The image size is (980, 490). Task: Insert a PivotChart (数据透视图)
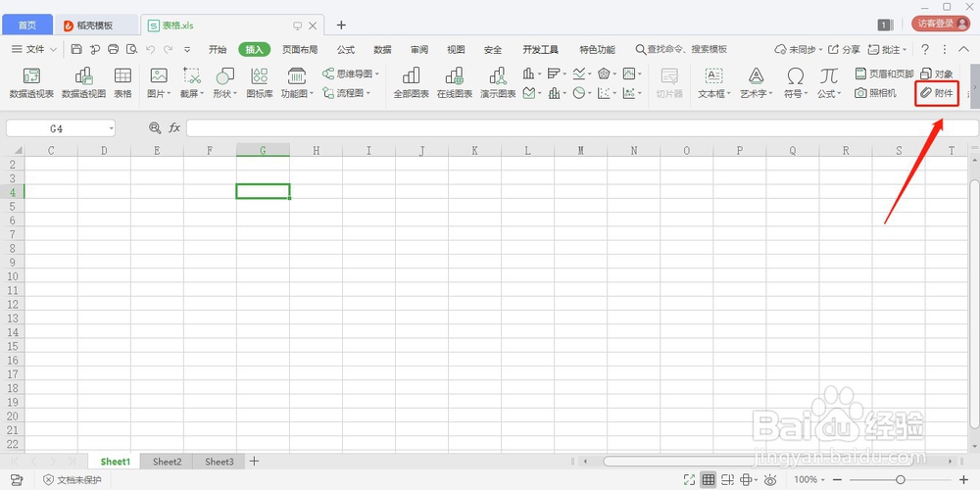(x=83, y=83)
